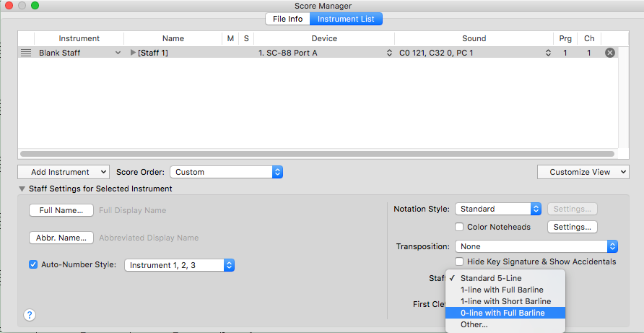Select 1-line with Short Barline option

[x=505, y=301]
